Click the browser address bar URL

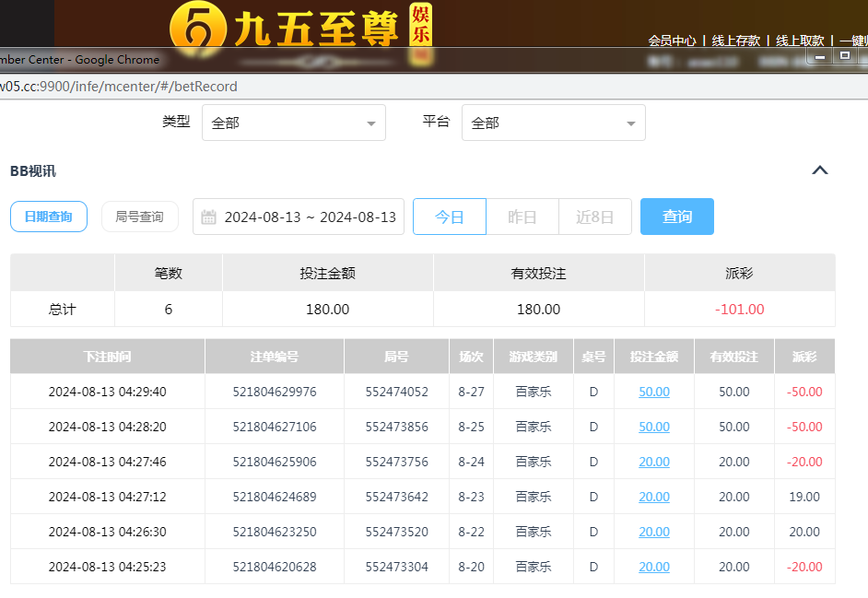119,87
